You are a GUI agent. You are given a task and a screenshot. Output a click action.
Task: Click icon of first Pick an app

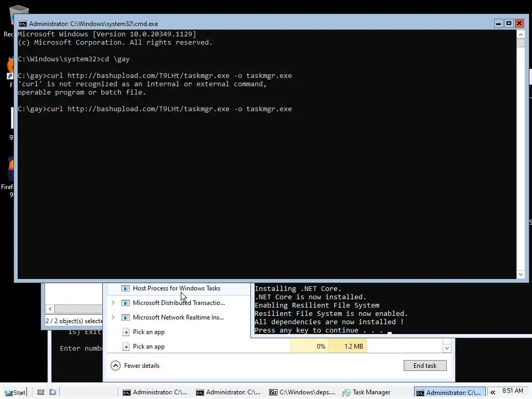126,332
